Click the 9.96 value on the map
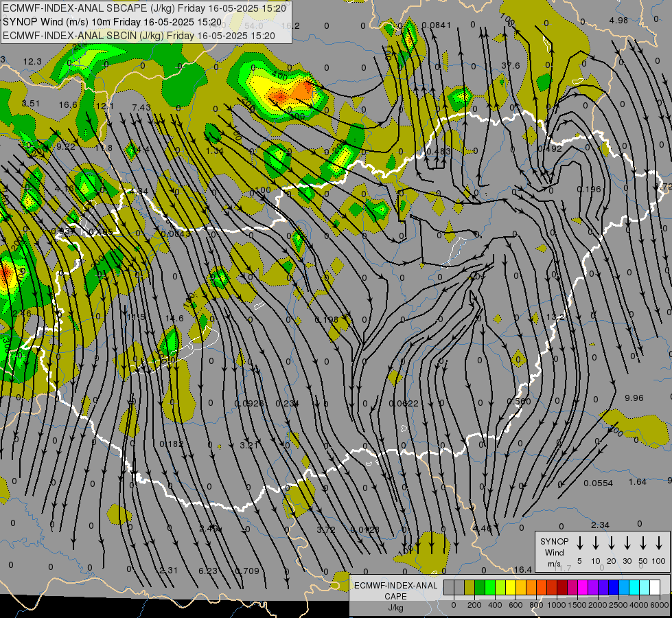 [x=634, y=398]
